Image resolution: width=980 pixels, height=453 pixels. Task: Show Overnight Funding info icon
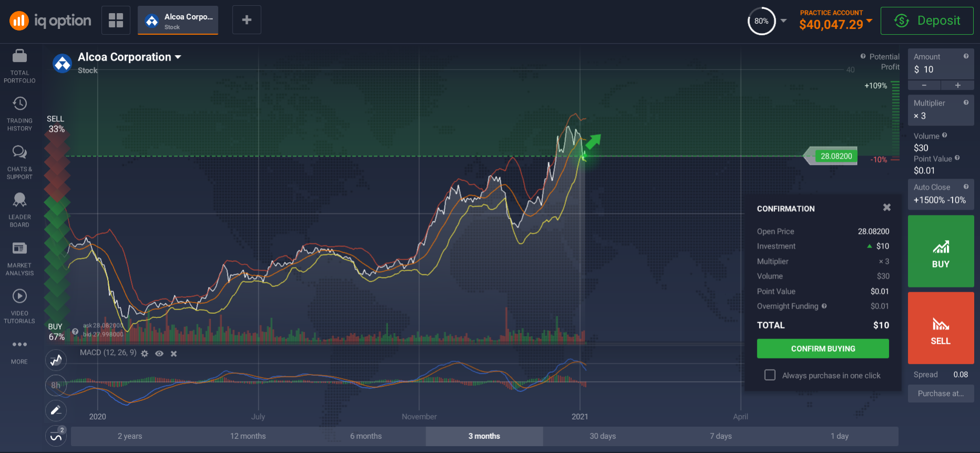pos(824,306)
